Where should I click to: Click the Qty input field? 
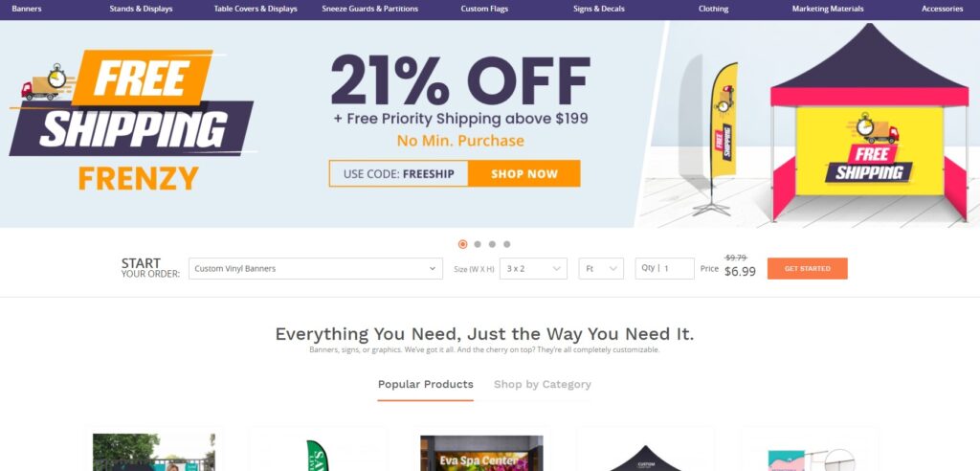664,268
